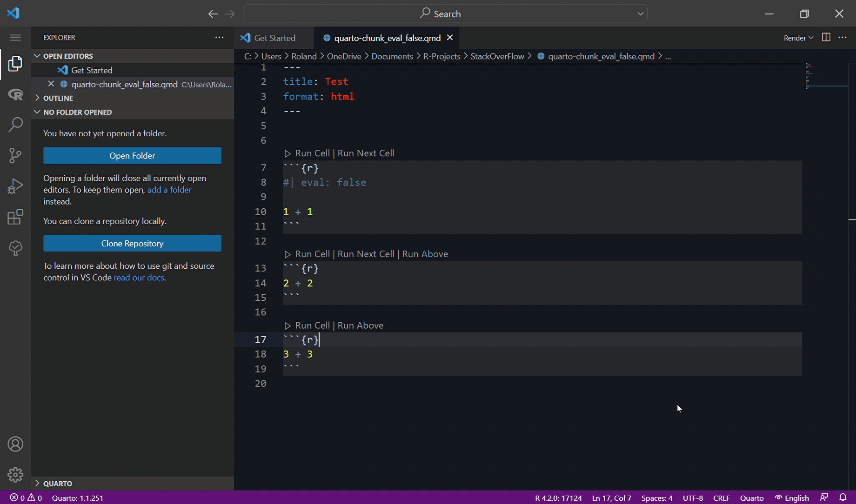Click R 4.2.0: 17124 status entry

tap(558, 497)
